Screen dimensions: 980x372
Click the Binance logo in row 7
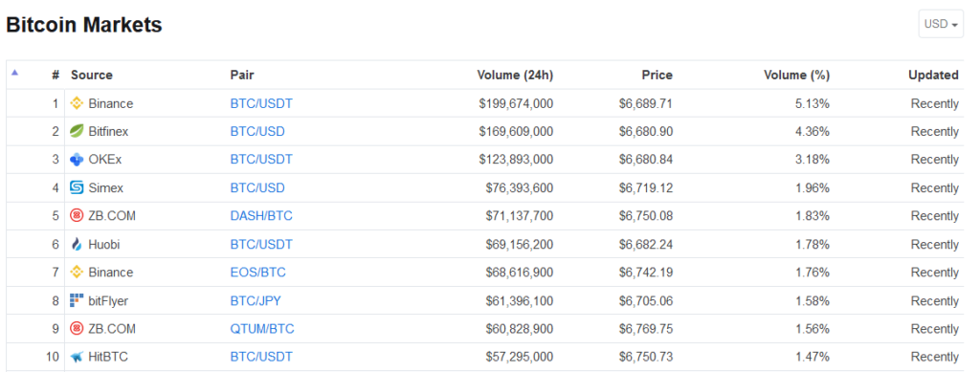(77, 273)
